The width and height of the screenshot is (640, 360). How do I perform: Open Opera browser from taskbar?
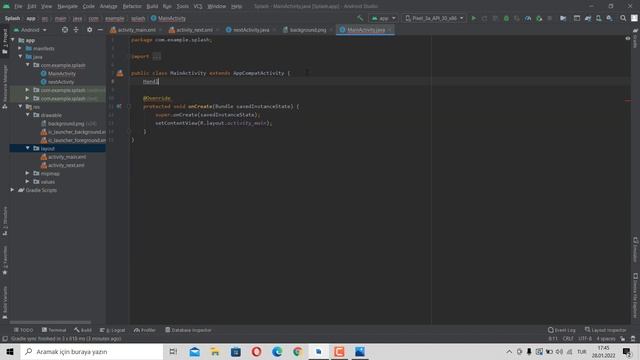[256, 351]
